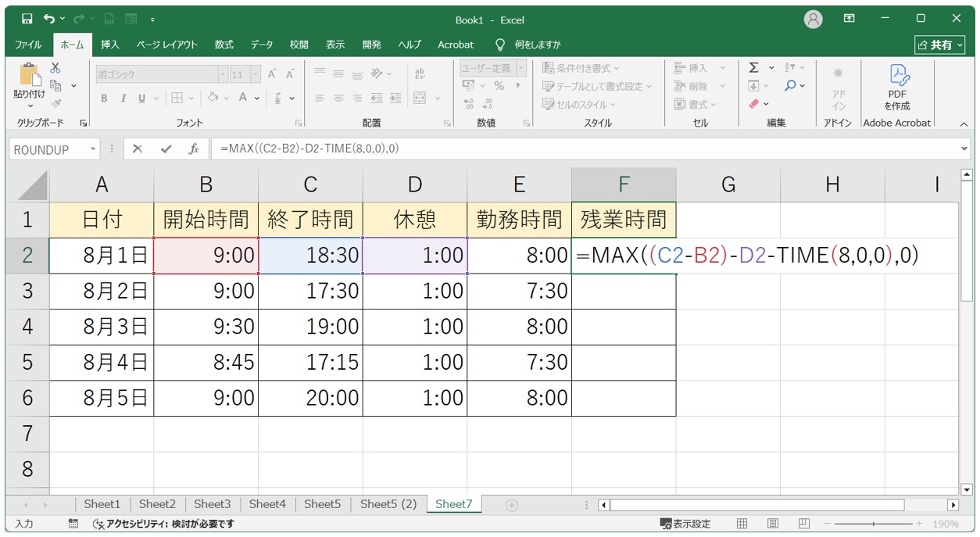This screenshot has height=537, width=980.
Task: Switch to the ページ レイアウト tab
Action: coord(167,45)
